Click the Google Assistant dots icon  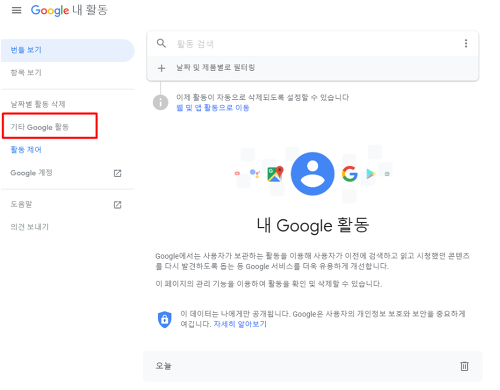[255, 173]
